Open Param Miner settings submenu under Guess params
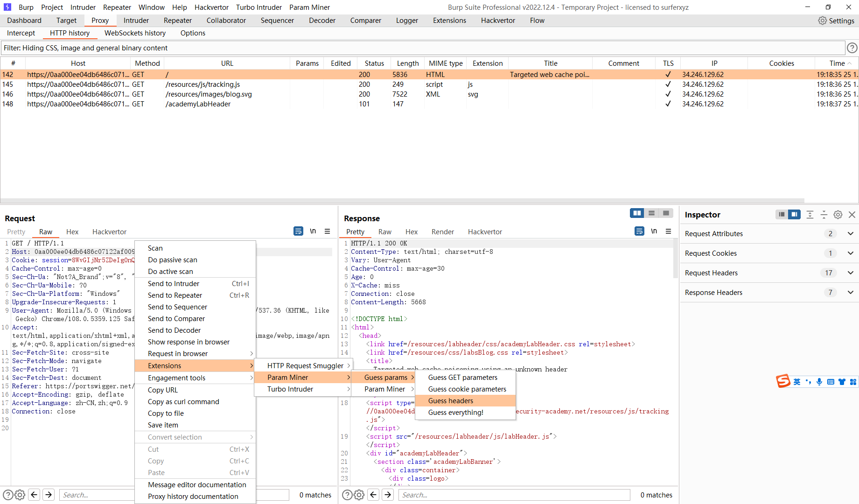This screenshot has height=504, width=859. [x=383, y=389]
